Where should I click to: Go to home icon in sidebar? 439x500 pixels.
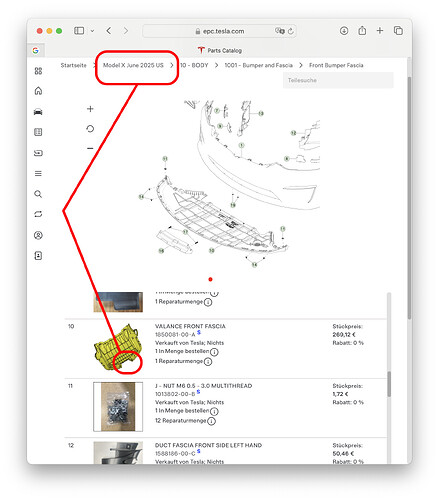coord(38,91)
